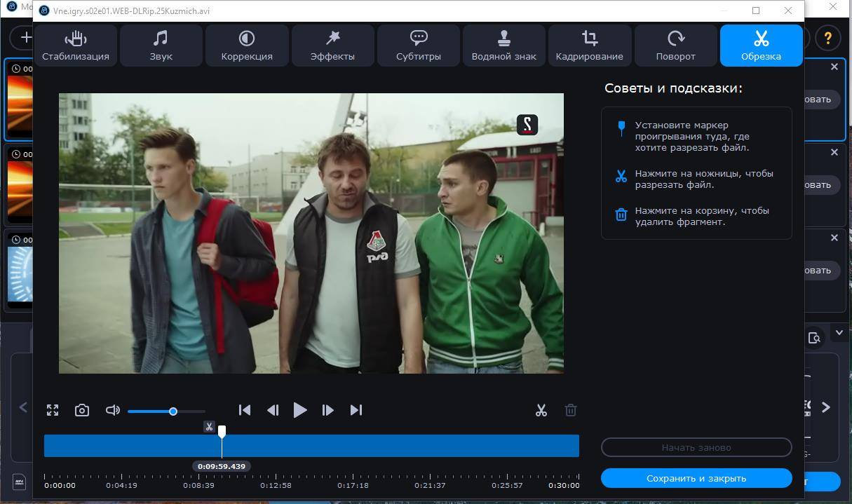This screenshot has width=852, height=504.
Task: Maximize the editor dialog window
Action: click(756, 11)
